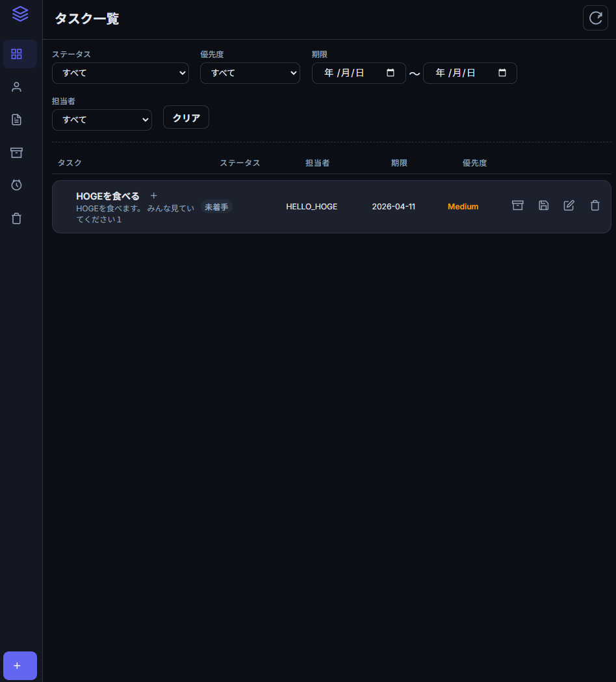Click the start date 期限 field
616x682 pixels.
coord(359,73)
